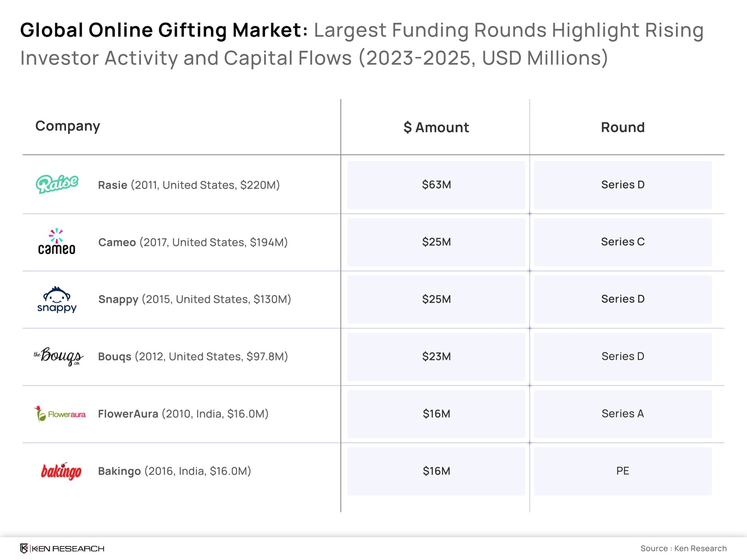
Task: Click the Bouqs Co. logo
Action: [x=58, y=356]
